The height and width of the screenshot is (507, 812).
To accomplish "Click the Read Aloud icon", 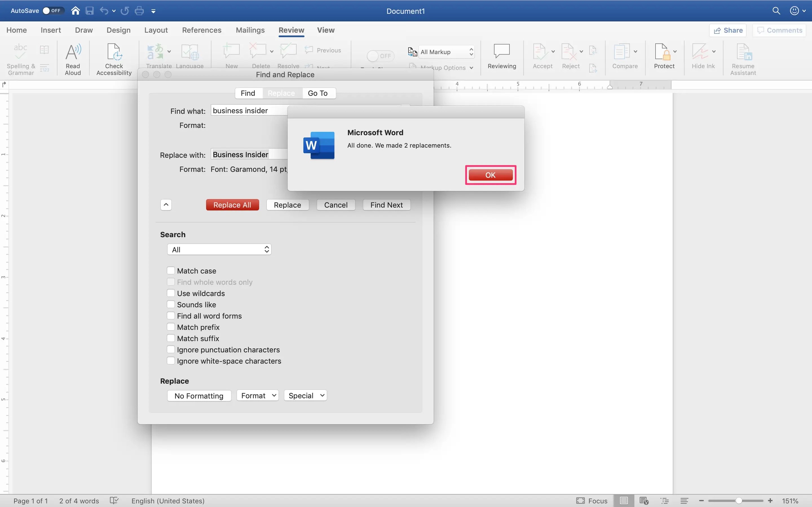I will click(x=73, y=53).
